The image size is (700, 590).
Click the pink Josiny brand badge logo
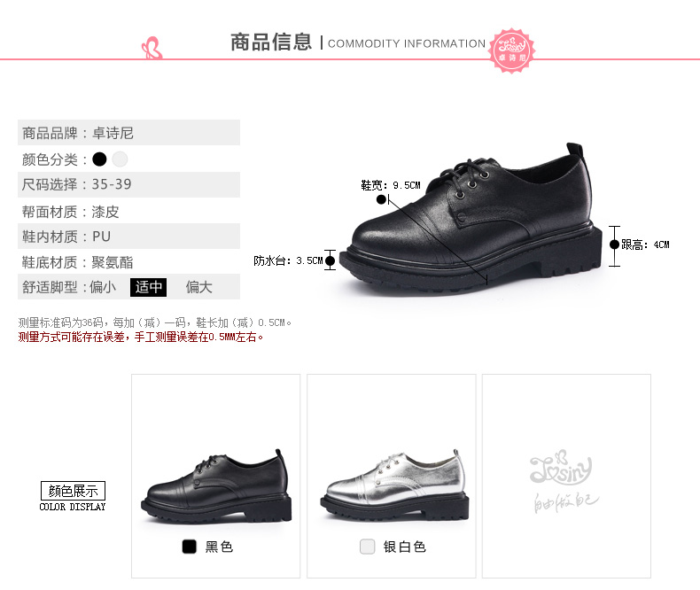(512, 50)
